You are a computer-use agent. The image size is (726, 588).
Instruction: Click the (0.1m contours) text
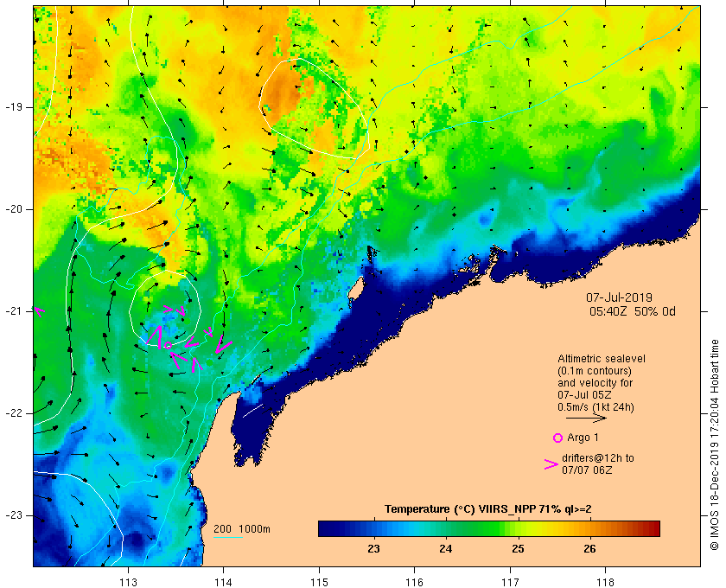595,371
